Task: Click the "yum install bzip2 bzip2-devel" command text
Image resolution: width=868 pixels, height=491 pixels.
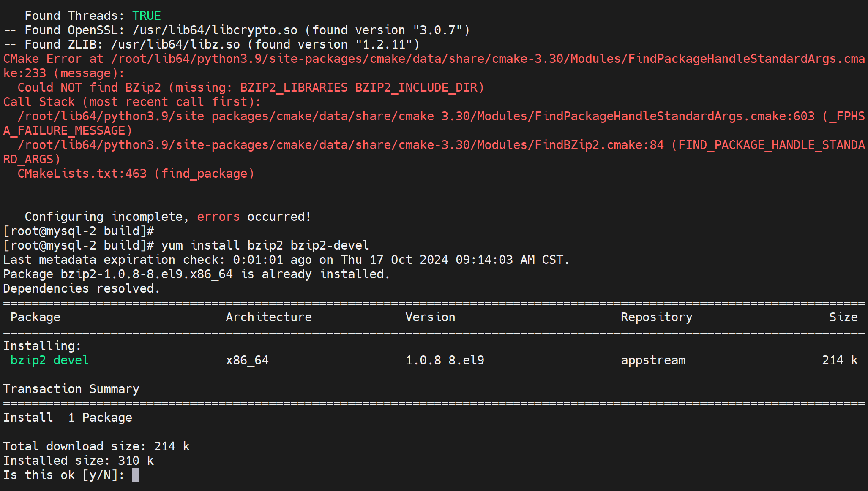Action: [265, 245]
